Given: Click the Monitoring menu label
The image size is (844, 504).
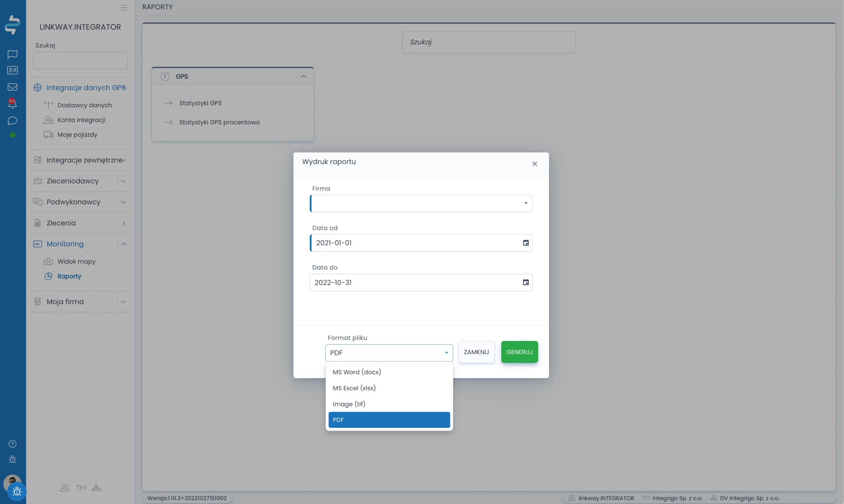Looking at the screenshot, I should click(x=65, y=244).
